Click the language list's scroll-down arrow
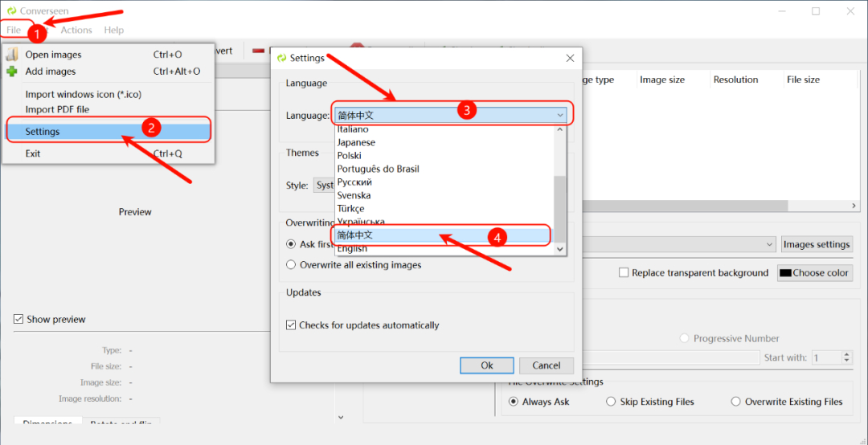The image size is (868, 445). click(x=559, y=249)
